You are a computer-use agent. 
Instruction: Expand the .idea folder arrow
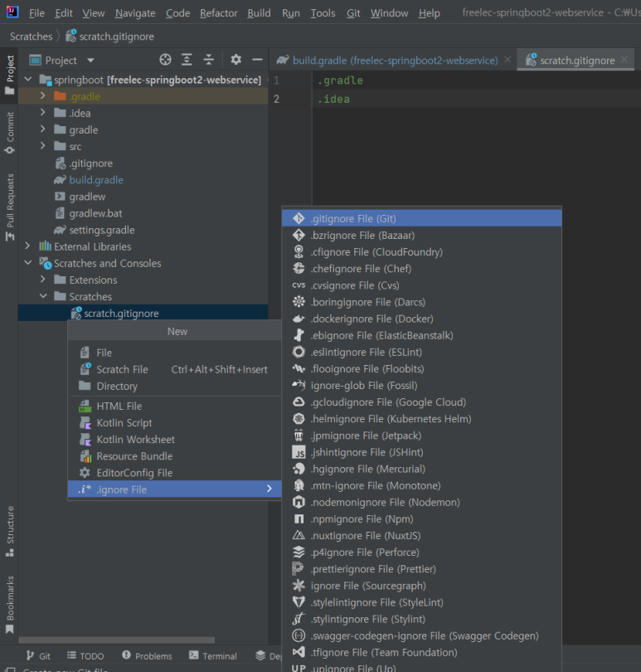[x=42, y=112]
